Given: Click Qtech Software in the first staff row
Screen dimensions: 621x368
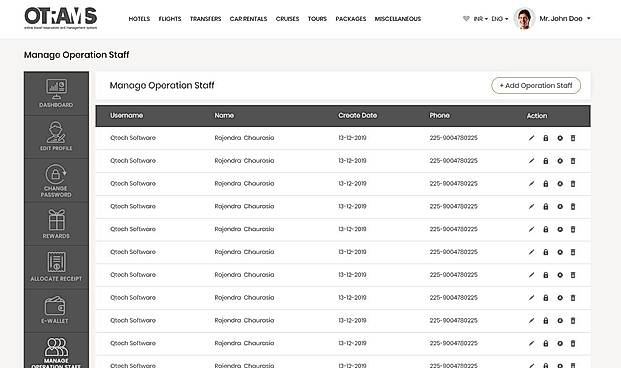Looking at the screenshot, I should coord(133,138).
